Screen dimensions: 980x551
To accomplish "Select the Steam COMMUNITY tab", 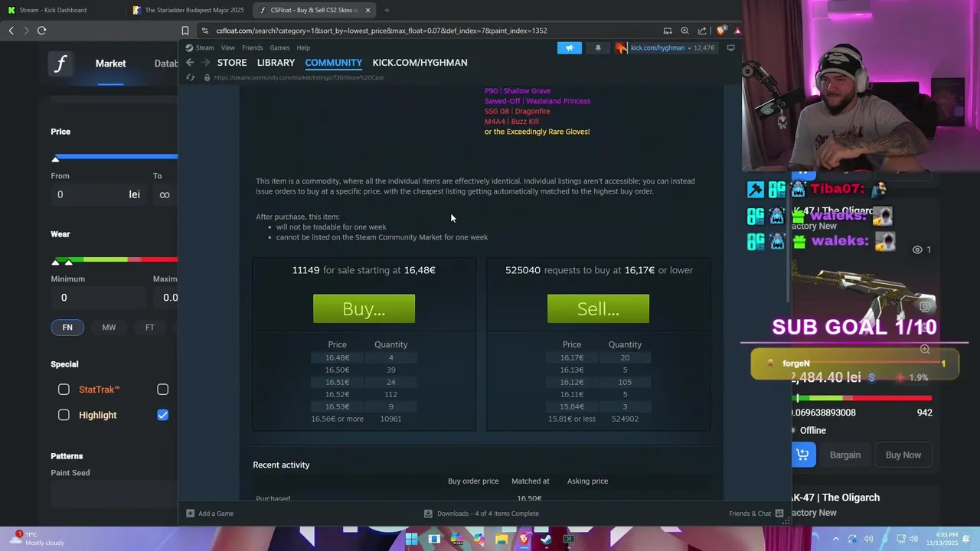I will coord(333,63).
